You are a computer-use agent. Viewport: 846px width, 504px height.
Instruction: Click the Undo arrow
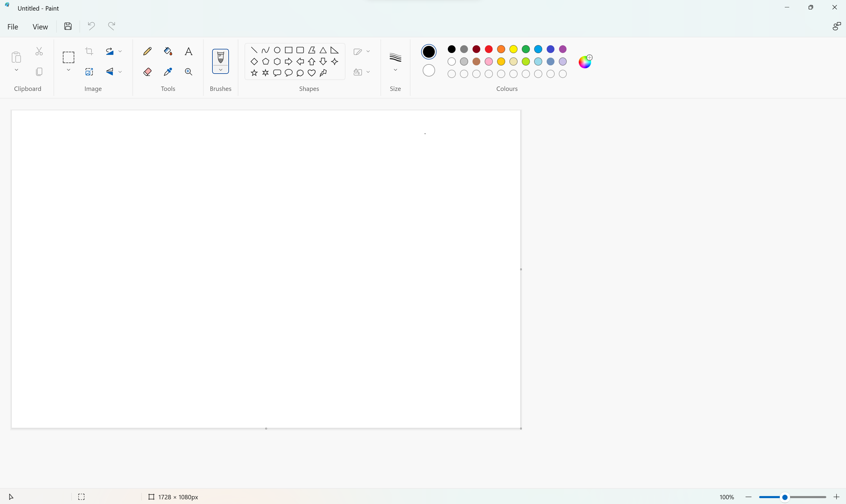[x=91, y=26]
